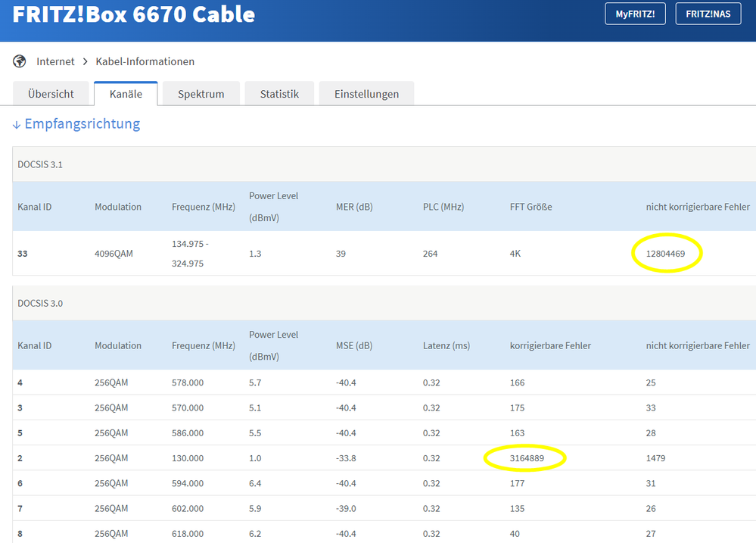This screenshot has width=756, height=543.
Task: Click the MSE (dB) column header
Action: [x=354, y=345]
